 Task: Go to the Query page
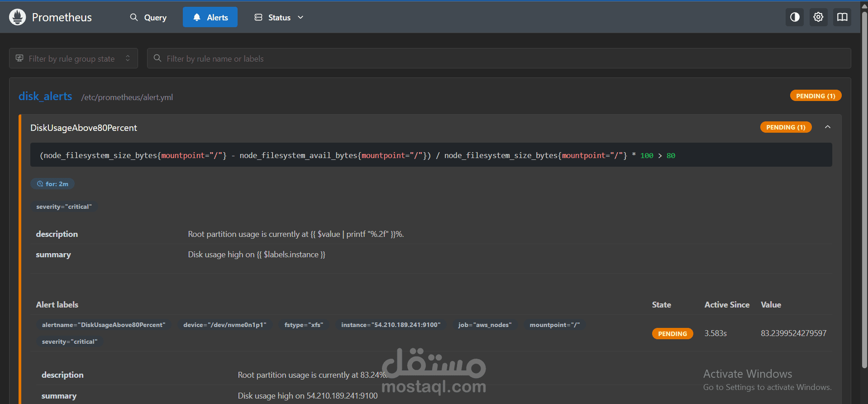148,17
